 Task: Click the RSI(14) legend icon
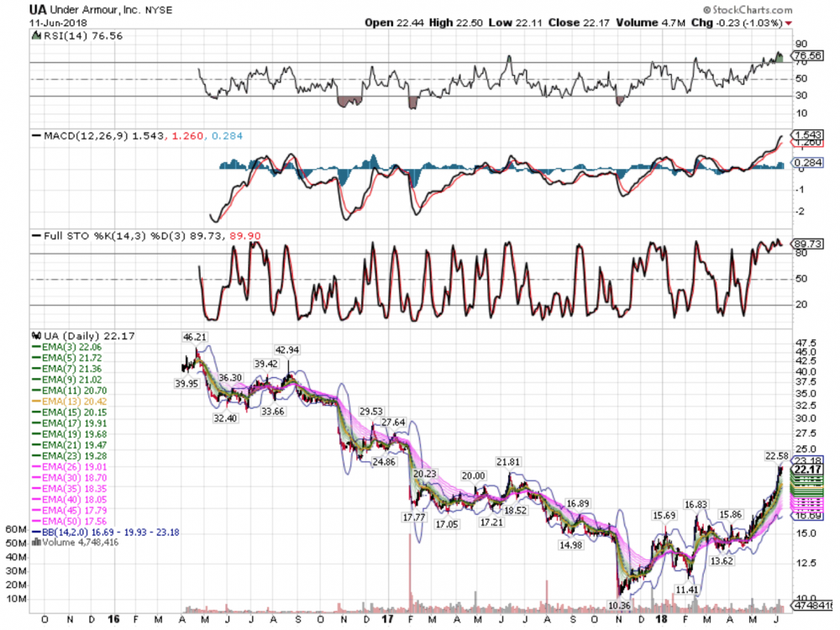(x=35, y=36)
